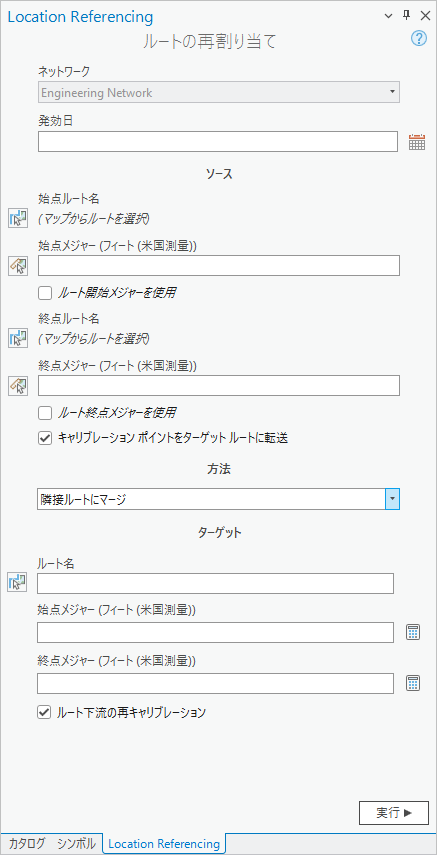Enable ルート開始メジャーを使用 checkbox
The width and height of the screenshot is (437, 855).
45,293
